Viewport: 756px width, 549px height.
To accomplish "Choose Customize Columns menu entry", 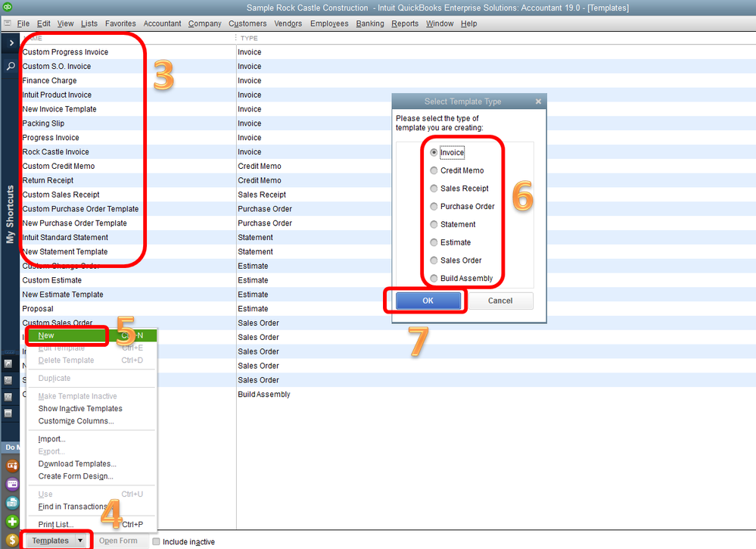I will pyautogui.click(x=91, y=421).
